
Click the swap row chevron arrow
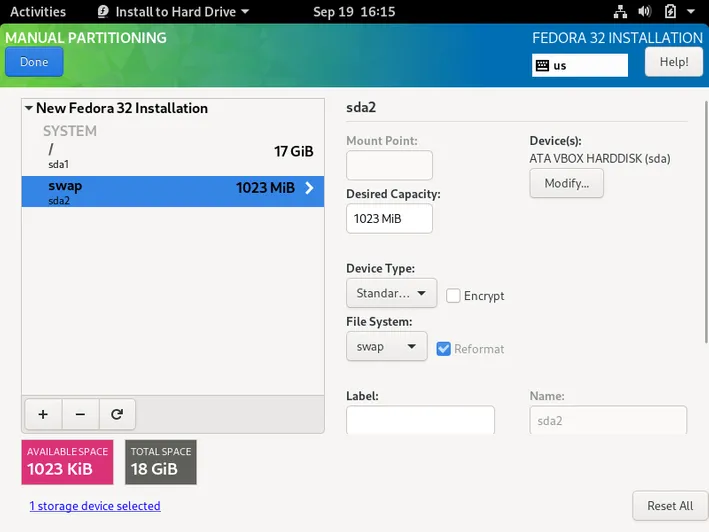coord(309,188)
